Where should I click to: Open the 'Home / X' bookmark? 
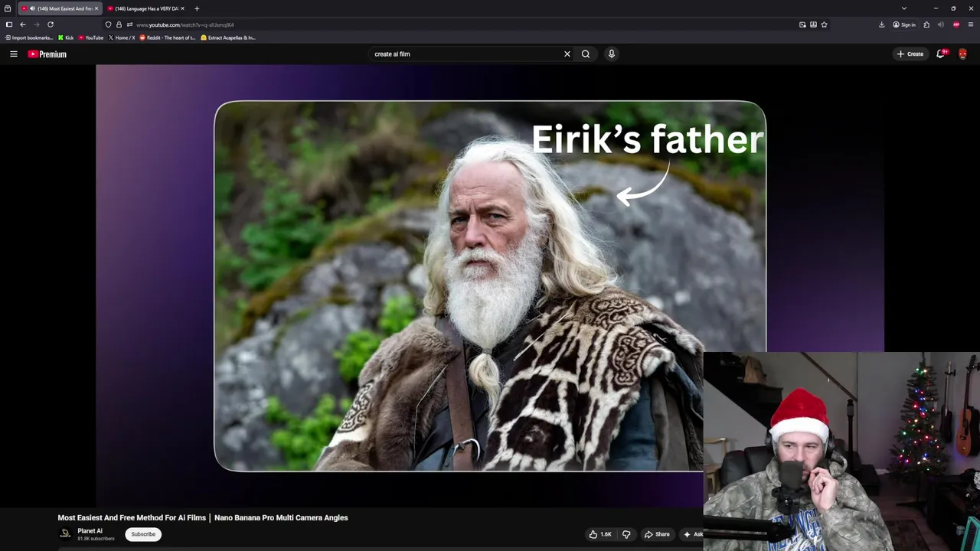pyautogui.click(x=122, y=37)
